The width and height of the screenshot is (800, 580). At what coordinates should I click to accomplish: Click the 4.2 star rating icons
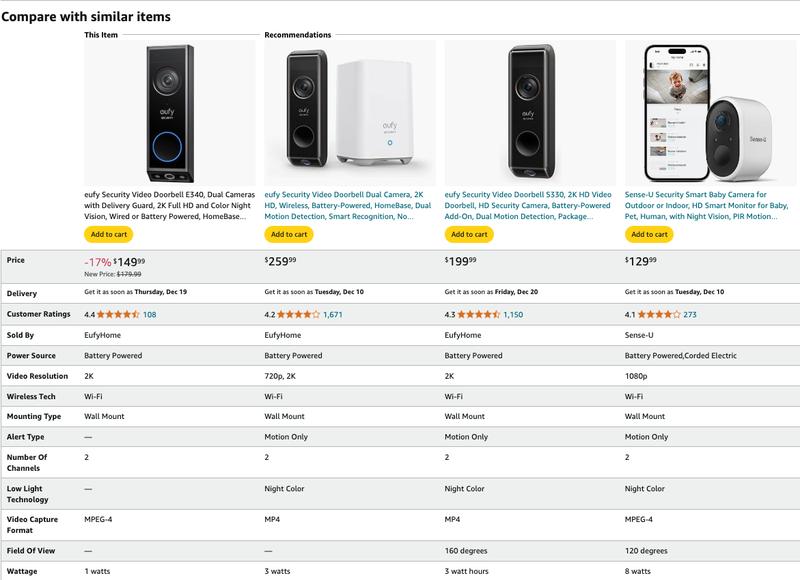coord(300,314)
